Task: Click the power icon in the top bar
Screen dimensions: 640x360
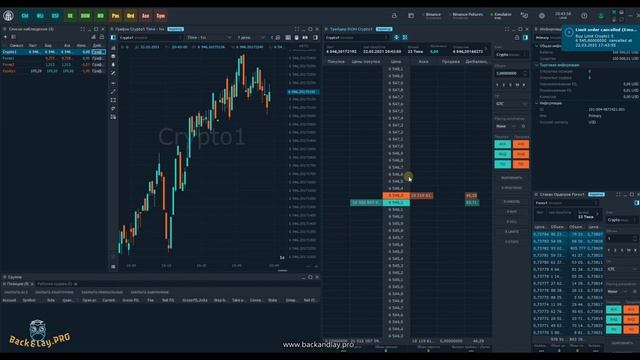Action: [584, 16]
